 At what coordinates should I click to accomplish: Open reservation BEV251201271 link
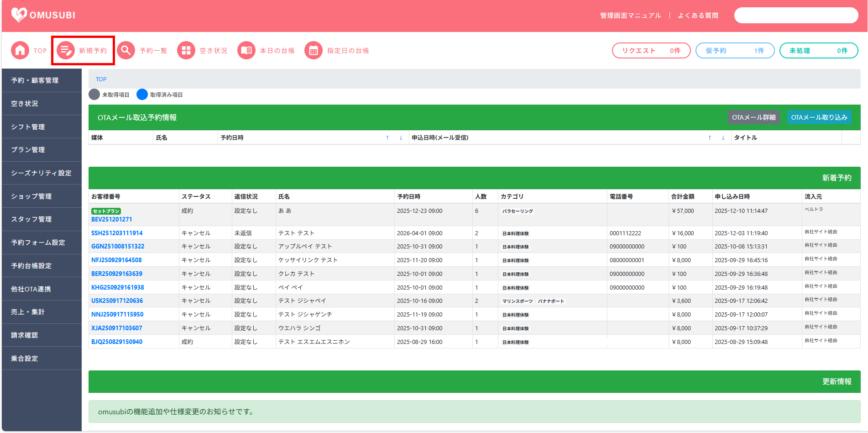tap(111, 219)
